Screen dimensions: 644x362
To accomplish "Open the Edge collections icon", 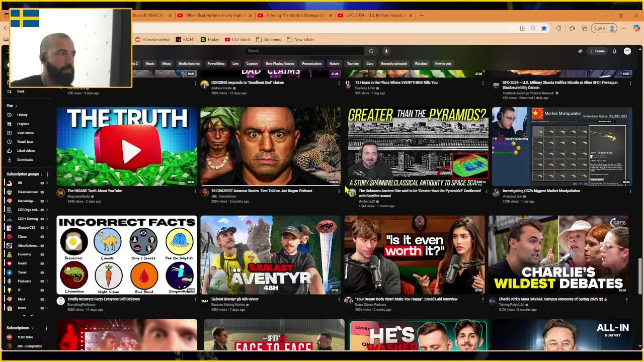I will 585,28.
